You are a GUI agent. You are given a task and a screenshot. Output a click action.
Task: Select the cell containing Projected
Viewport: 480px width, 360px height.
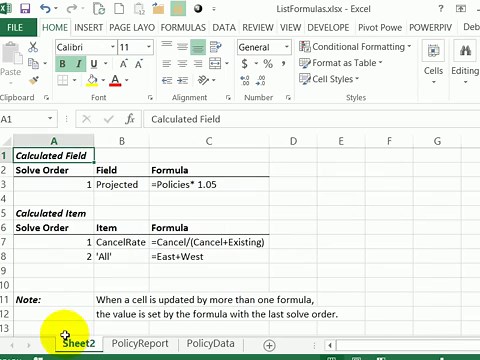tap(122, 185)
